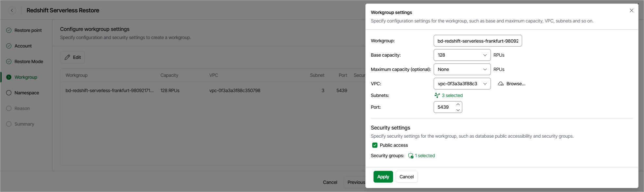Click the back arrow beside Redshift Serverless Restore
Image resolution: width=644 pixels, height=192 pixels.
point(12,10)
